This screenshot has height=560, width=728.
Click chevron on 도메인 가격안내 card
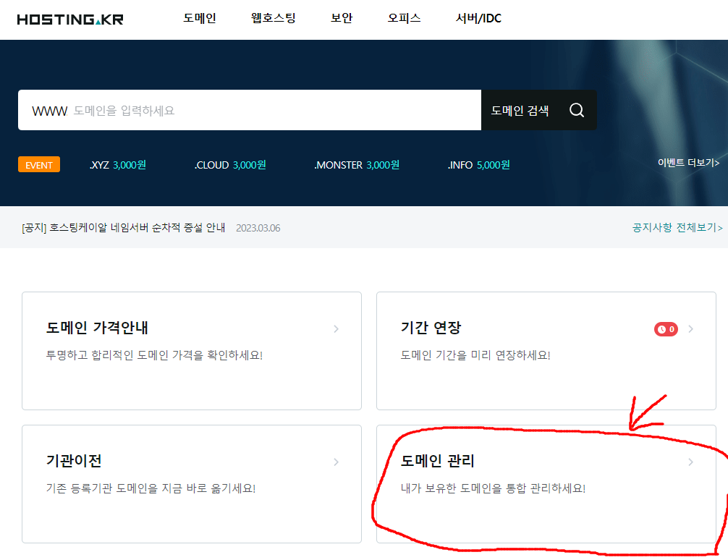pos(337,329)
